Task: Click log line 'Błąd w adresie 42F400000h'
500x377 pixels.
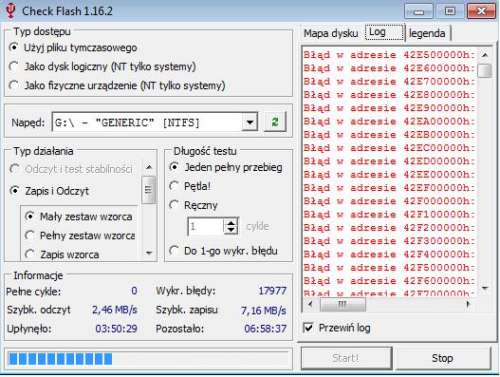Action: click(389, 254)
